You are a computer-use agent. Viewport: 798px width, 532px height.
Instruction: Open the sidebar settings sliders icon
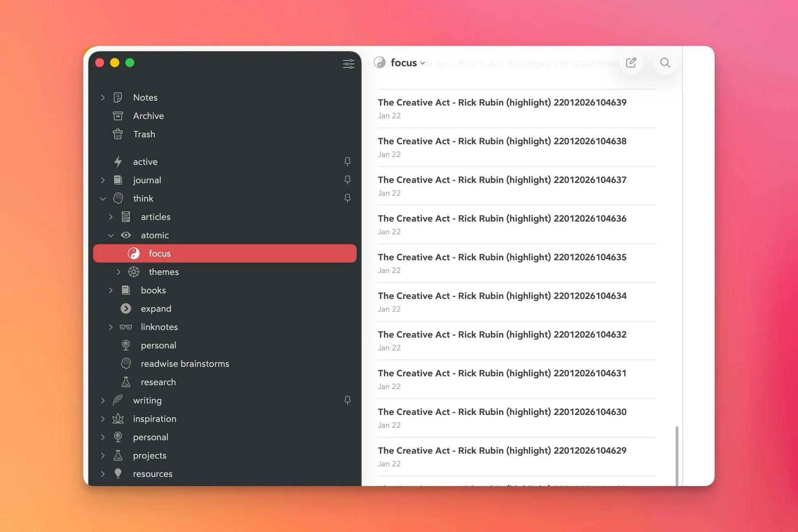(x=348, y=64)
